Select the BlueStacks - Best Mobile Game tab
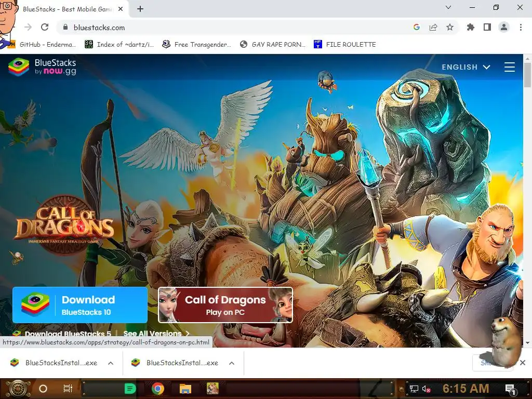The image size is (532, 399). point(67,9)
